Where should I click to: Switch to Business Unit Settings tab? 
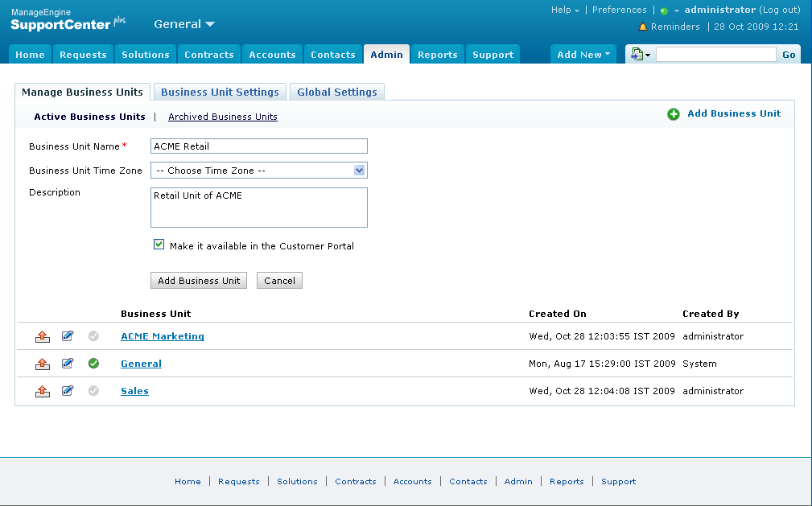(x=220, y=92)
